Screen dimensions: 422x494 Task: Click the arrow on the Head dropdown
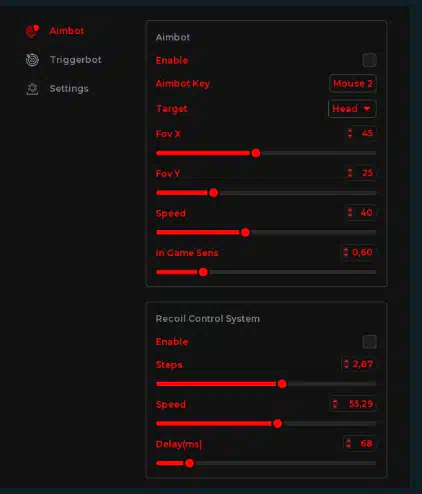pos(367,109)
